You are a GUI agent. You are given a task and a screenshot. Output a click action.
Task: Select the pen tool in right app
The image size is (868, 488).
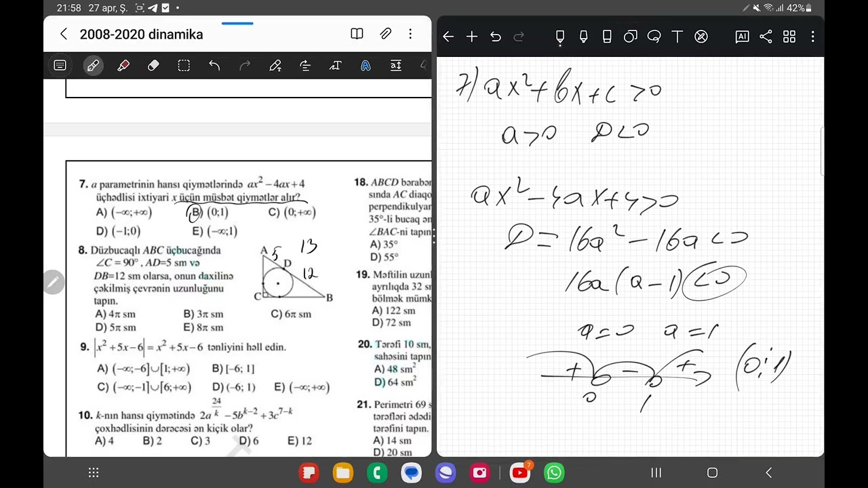[560, 37]
